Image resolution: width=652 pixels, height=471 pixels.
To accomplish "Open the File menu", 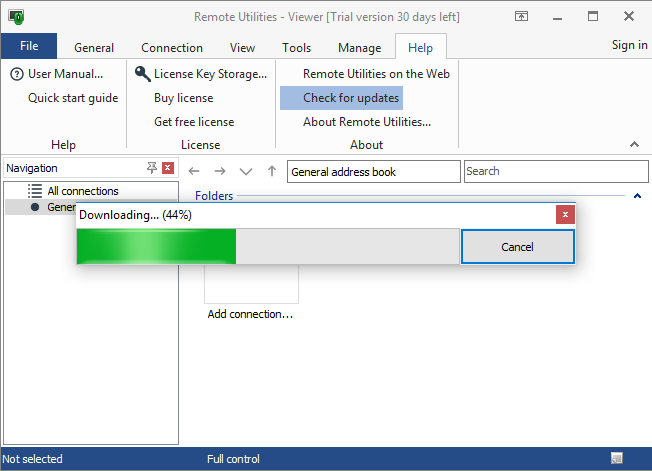I will tap(29, 46).
